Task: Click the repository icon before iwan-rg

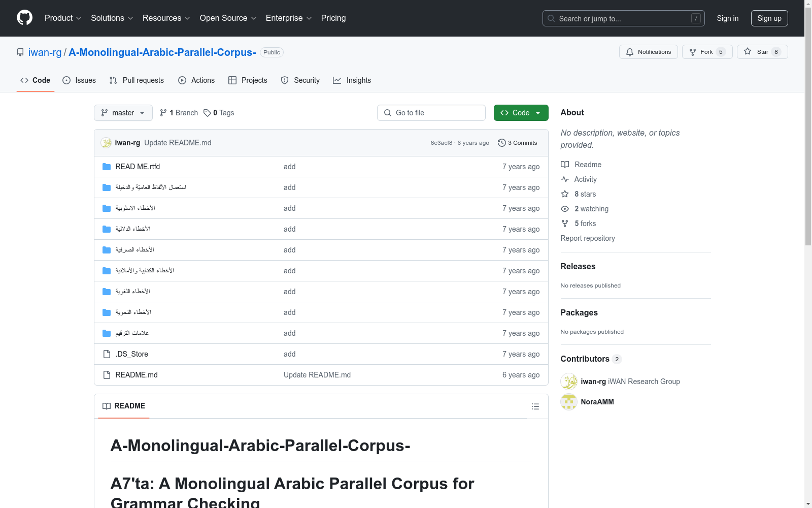Action: point(20,52)
